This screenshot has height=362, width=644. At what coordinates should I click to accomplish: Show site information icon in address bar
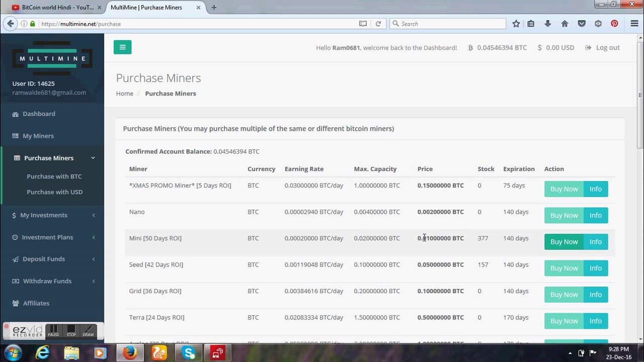[24, 24]
